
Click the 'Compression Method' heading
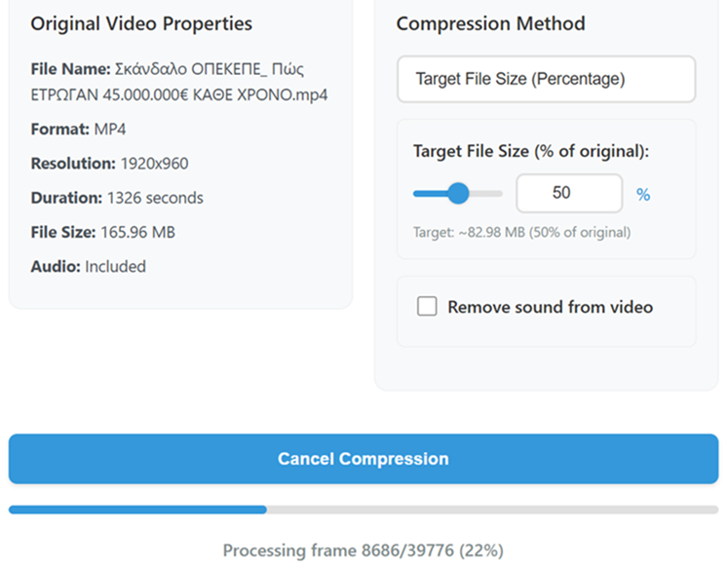[x=490, y=24]
